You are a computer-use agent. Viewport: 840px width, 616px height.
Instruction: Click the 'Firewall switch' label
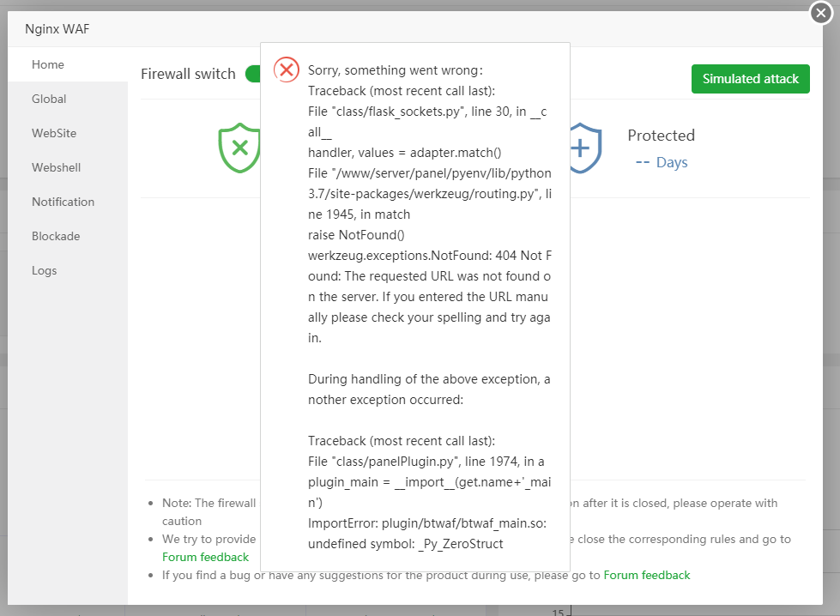pos(188,74)
